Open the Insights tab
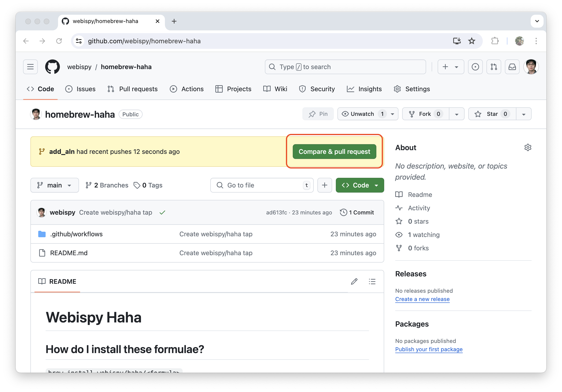Screen dimensions: 562x392 (x=364, y=89)
